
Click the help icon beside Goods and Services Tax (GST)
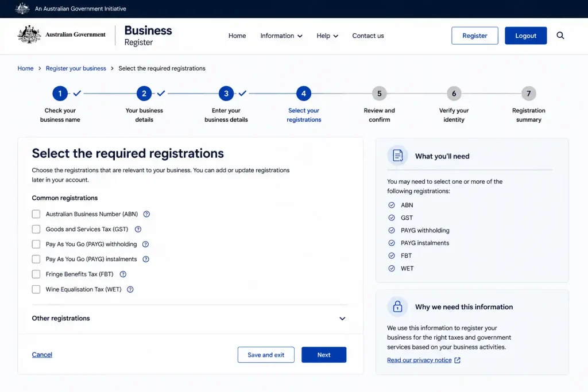(138, 229)
